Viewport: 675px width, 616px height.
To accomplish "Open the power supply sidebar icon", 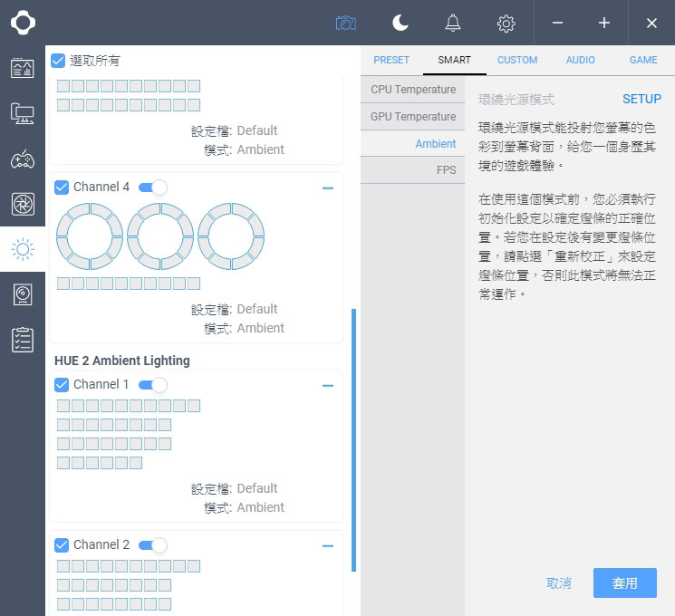I will pyautogui.click(x=23, y=294).
